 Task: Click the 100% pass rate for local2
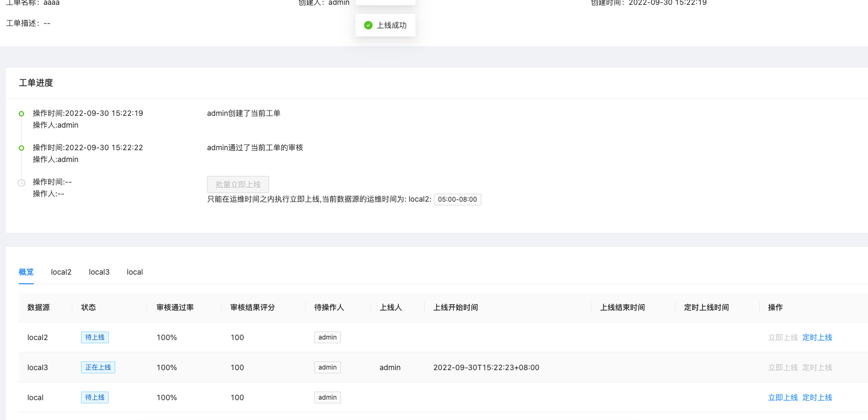pyautogui.click(x=167, y=337)
